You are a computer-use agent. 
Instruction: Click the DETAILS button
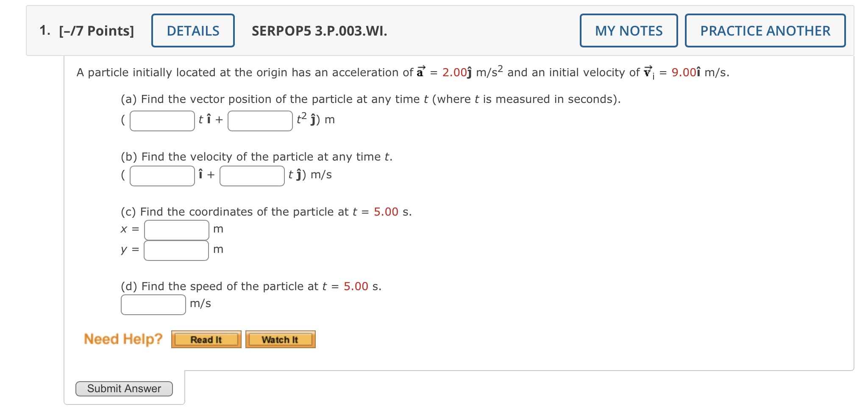pos(193,30)
